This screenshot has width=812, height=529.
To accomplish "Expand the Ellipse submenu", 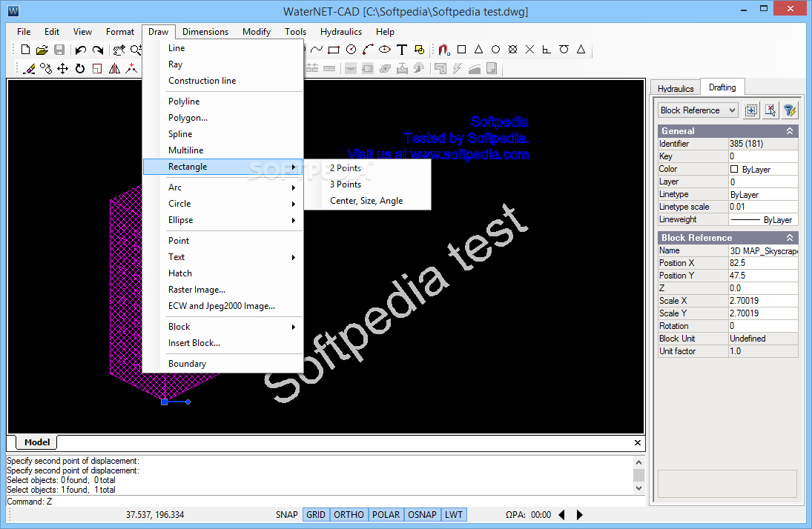I will pos(222,220).
